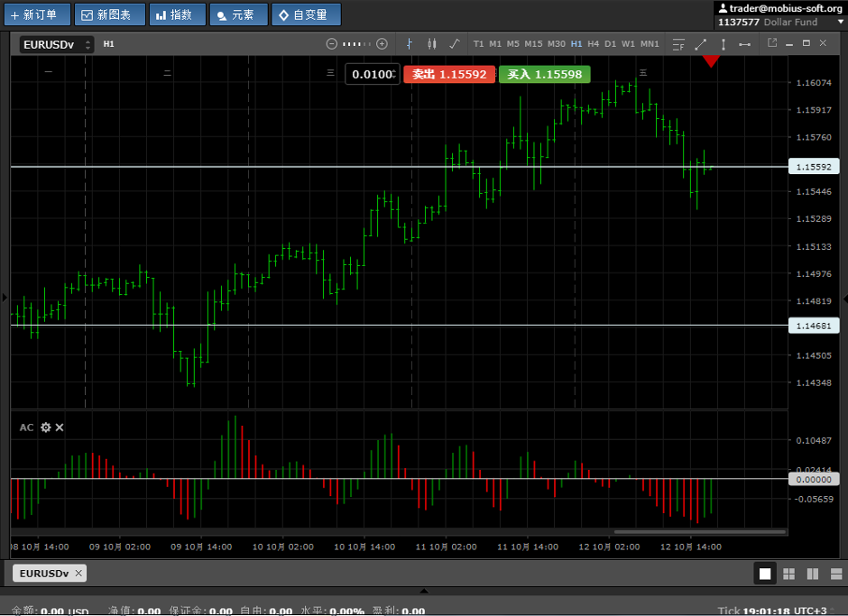Expand the right side panel arrow
The width and height of the screenshot is (848, 616).
click(x=844, y=299)
